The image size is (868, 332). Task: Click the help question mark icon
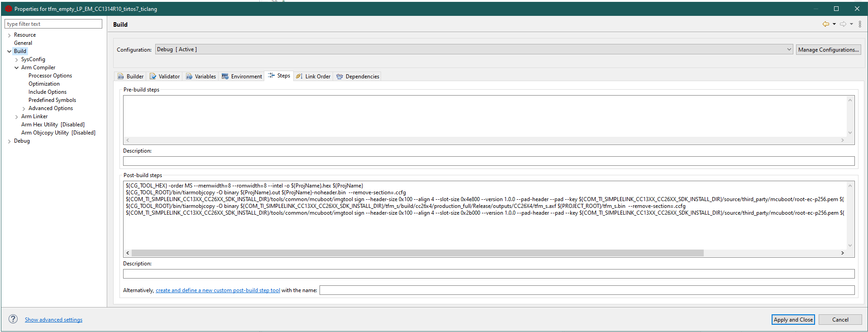coord(13,319)
